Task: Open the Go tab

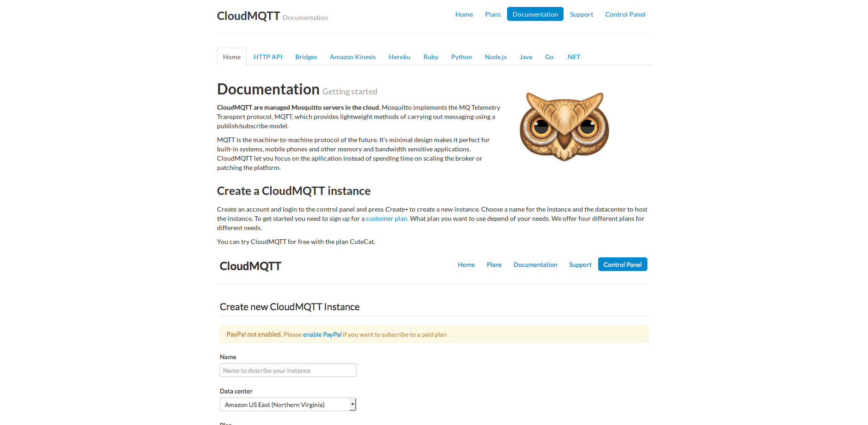Action: click(x=549, y=57)
